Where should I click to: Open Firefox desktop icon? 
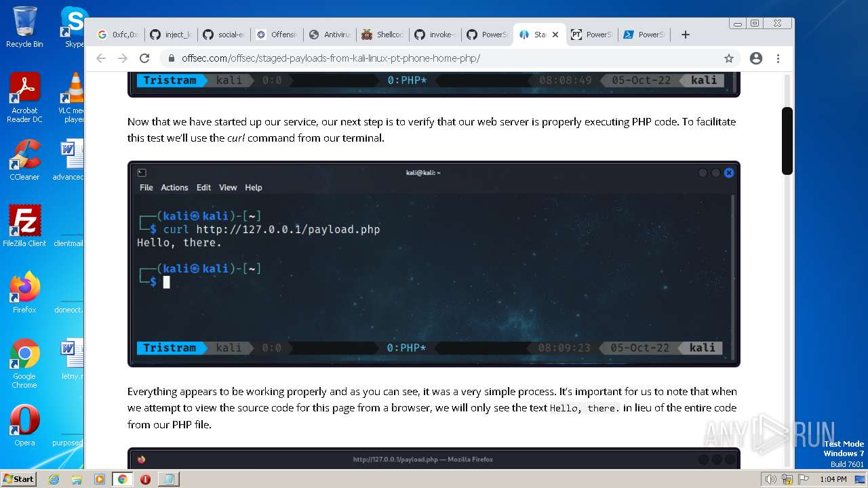[24, 293]
